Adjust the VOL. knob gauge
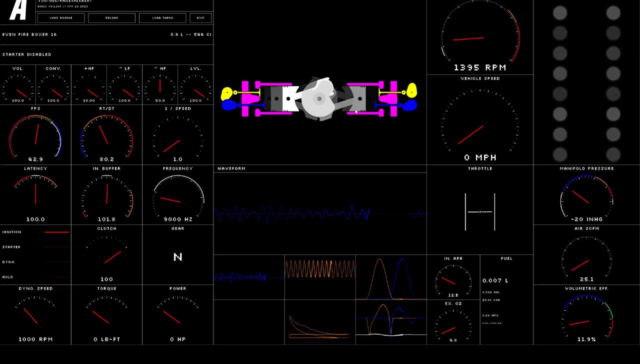 [x=18, y=84]
